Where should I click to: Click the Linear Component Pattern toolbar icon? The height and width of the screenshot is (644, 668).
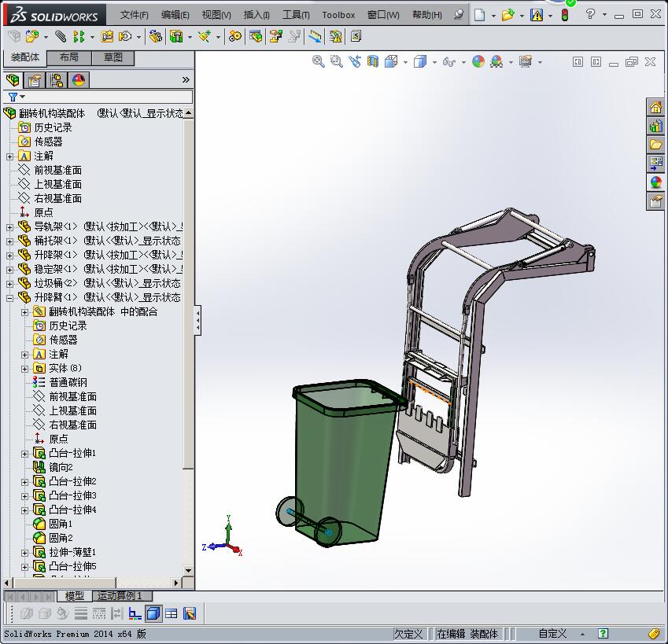(x=79, y=37)
